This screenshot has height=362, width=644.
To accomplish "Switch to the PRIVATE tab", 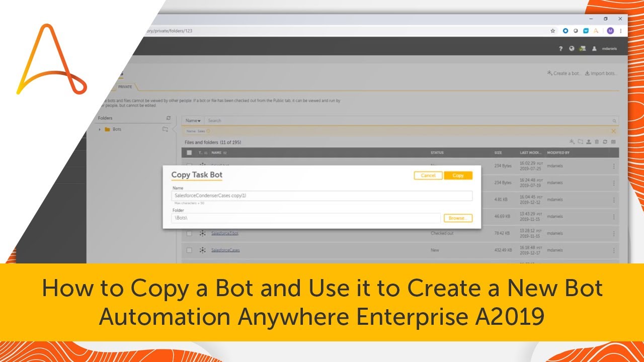I will pos(125,86).
